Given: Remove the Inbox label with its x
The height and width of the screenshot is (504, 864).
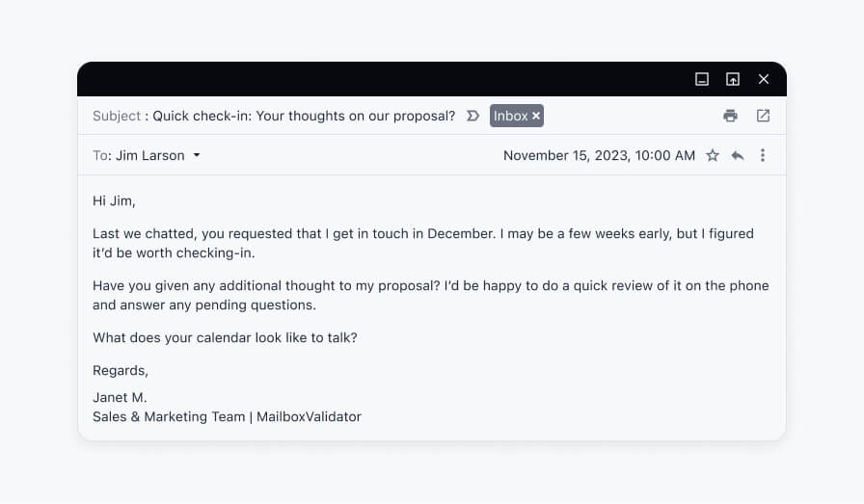Looking at the screenshot, I should [x=535, y=116].
